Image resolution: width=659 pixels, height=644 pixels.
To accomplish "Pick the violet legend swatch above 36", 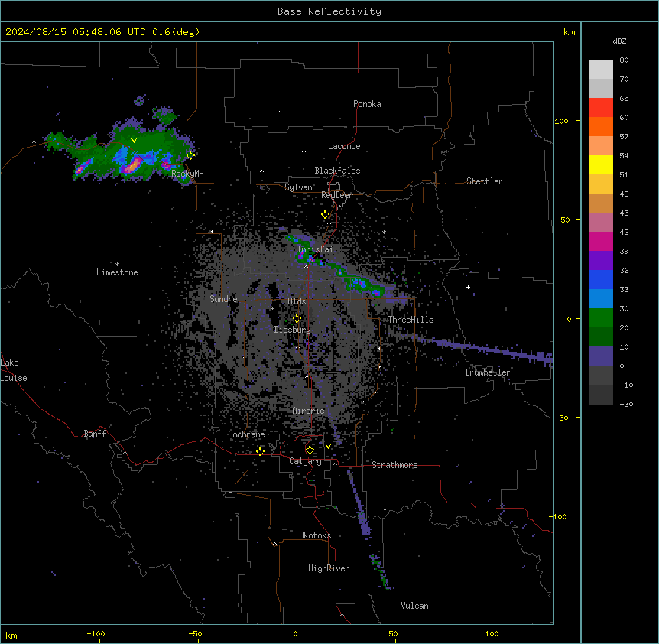I will 601,261.
